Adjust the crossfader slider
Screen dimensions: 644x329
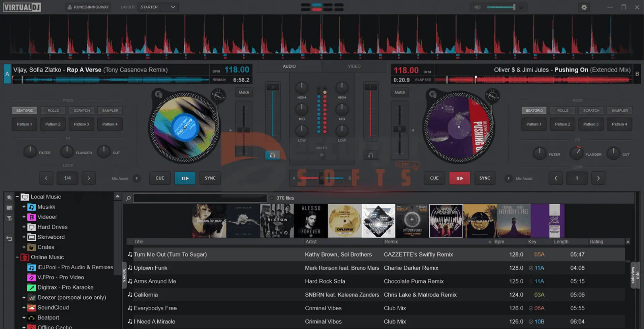321,178
